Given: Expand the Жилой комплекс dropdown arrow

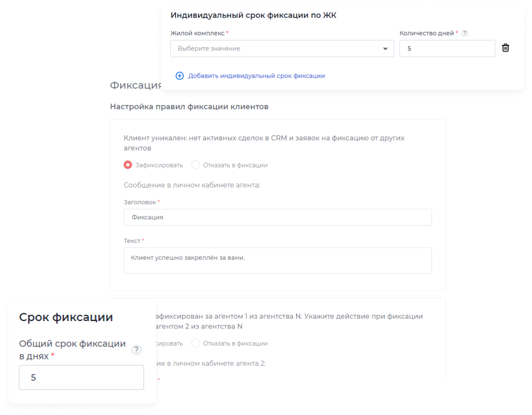Looking at the screenshot, I should [x=385, y=48].
